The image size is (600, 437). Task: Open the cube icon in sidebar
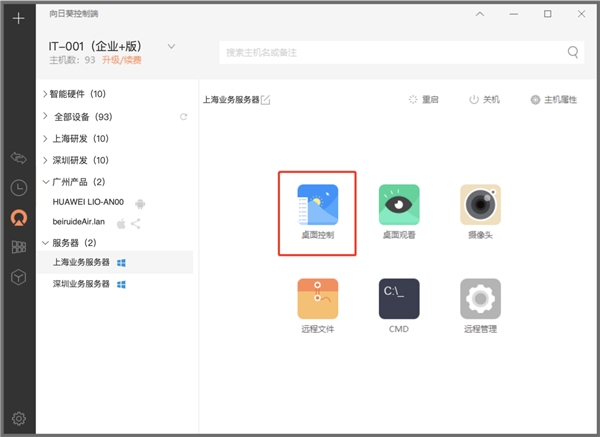pos(18,277)
